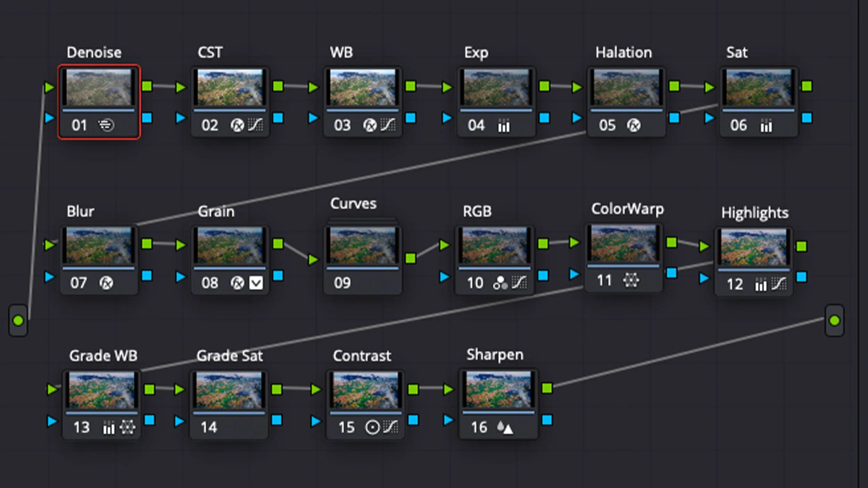This screenshot has width=868, height=488.
Task: Click the FX icon on CST node 02
Action: 237,125
